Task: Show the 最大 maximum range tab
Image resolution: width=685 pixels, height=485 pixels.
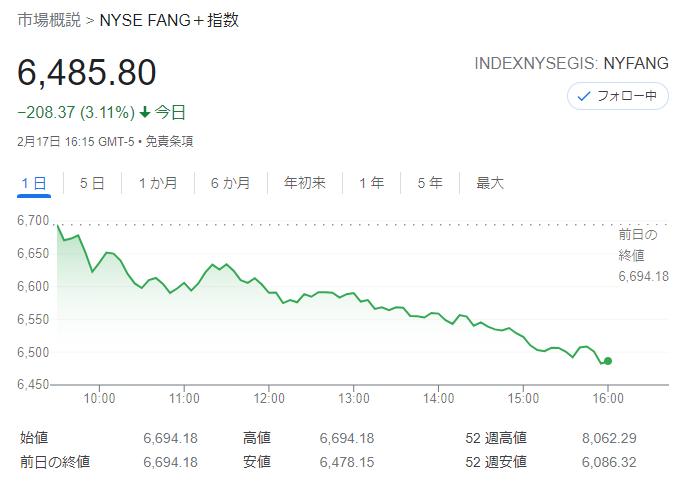Action: [x=490, y=183]
